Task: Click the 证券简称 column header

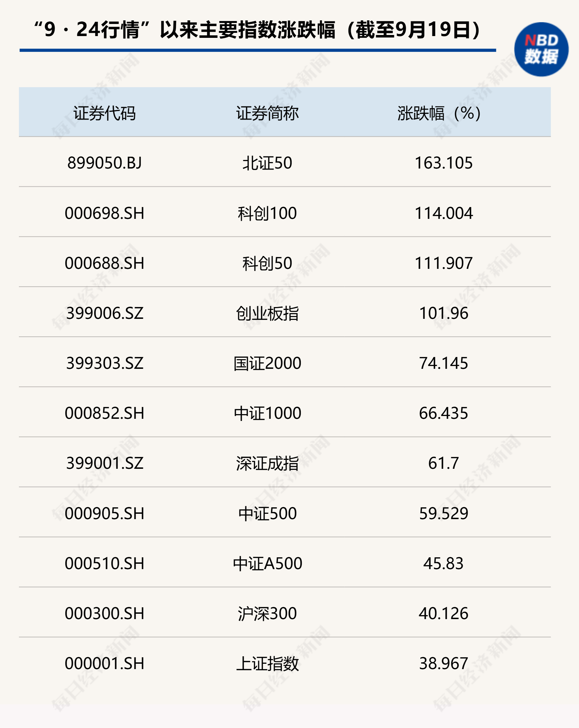Action: [267, 113]
